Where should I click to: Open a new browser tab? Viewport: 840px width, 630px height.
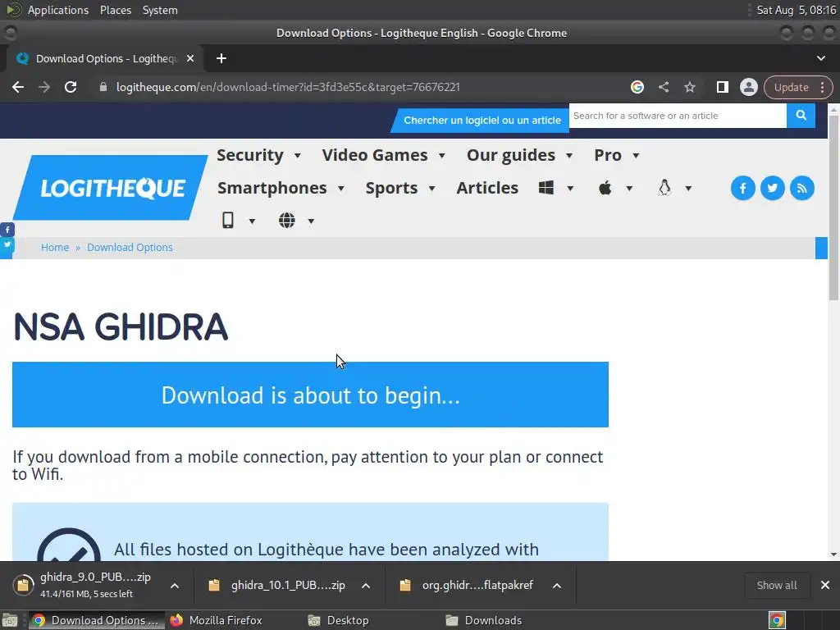click(x=221, y=58)
